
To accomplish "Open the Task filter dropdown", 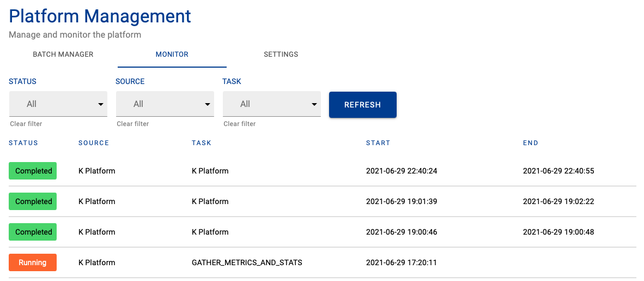I will point(271,104).
